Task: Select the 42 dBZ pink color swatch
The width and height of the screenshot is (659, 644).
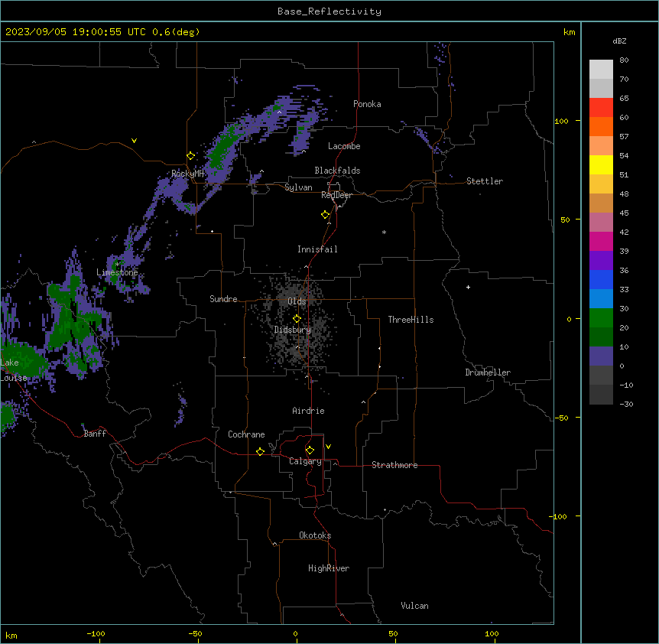Action: (x=601, y=222)
